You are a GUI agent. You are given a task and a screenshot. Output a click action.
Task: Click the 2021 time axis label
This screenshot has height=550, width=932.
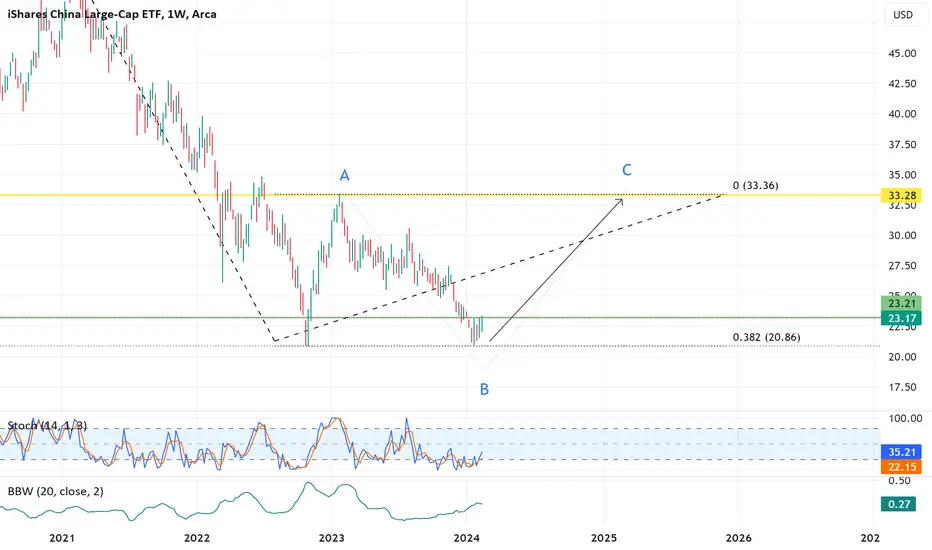tap(62, 538)
